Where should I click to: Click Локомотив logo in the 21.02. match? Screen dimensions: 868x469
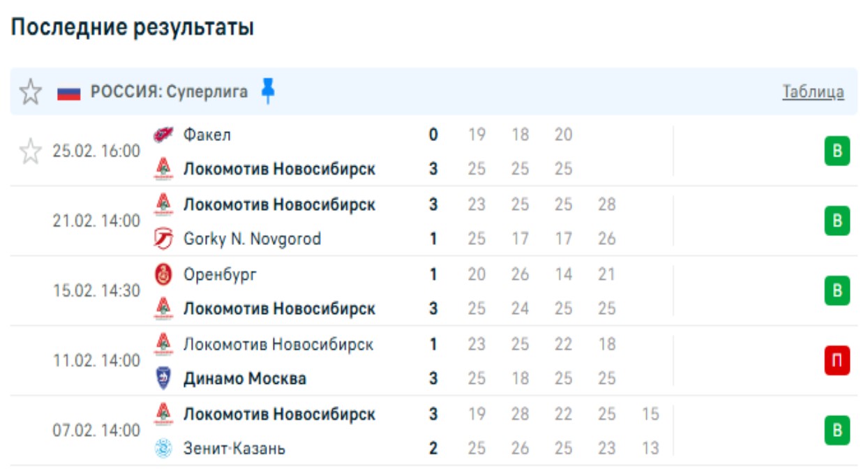click(x=163, y=204)
